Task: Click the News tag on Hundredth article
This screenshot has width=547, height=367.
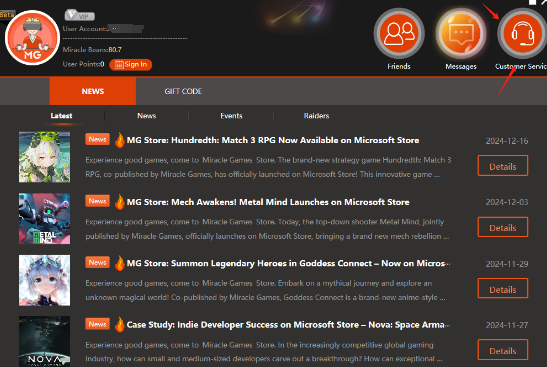Action: tap(97, 139)
